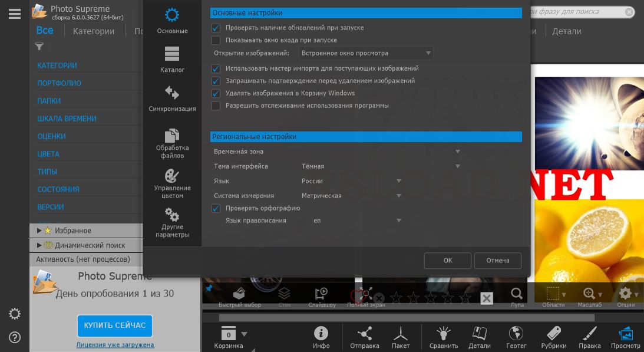Open the Пакет batch tool
This screenshot has height=352, width=644.
click(401, 337)
